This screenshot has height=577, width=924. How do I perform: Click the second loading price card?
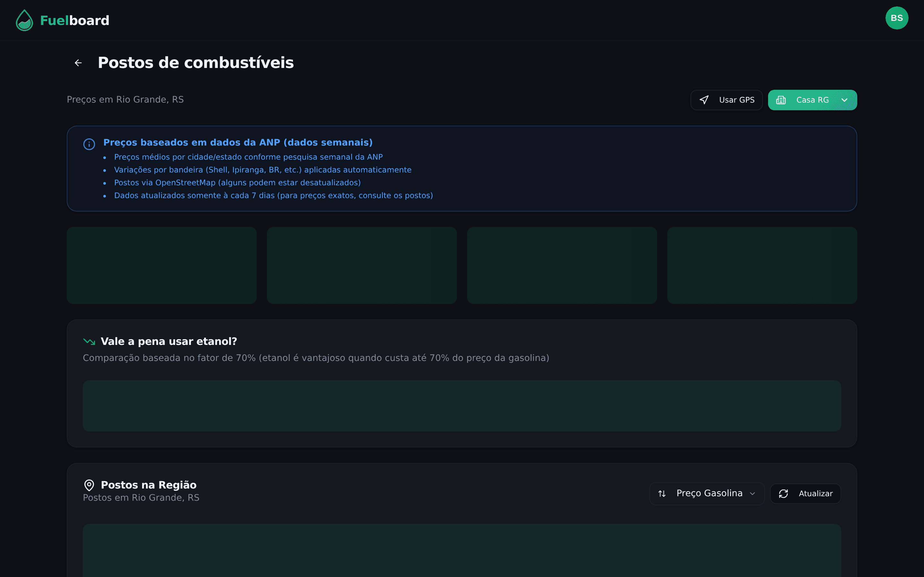coord(362,265)
